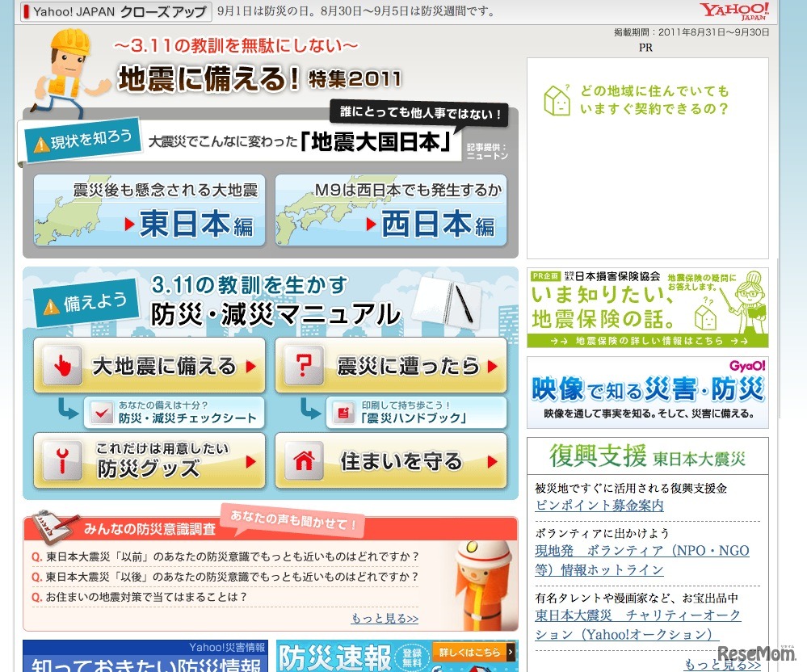Viewport: 807px width, 672px height.
Task: Click もっと見る>> under the survey
Action: coord(385,618)
